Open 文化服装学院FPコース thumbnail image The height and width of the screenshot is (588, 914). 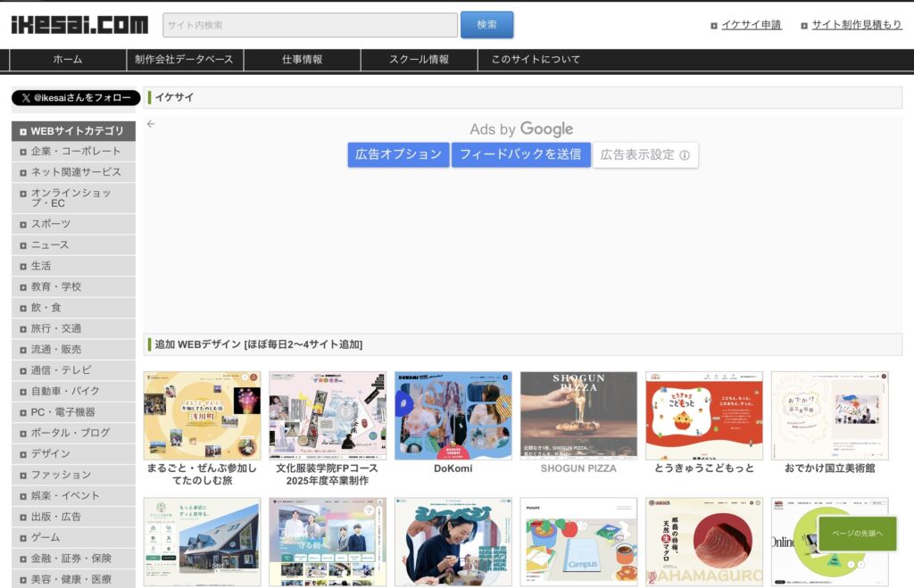[328, 416]
